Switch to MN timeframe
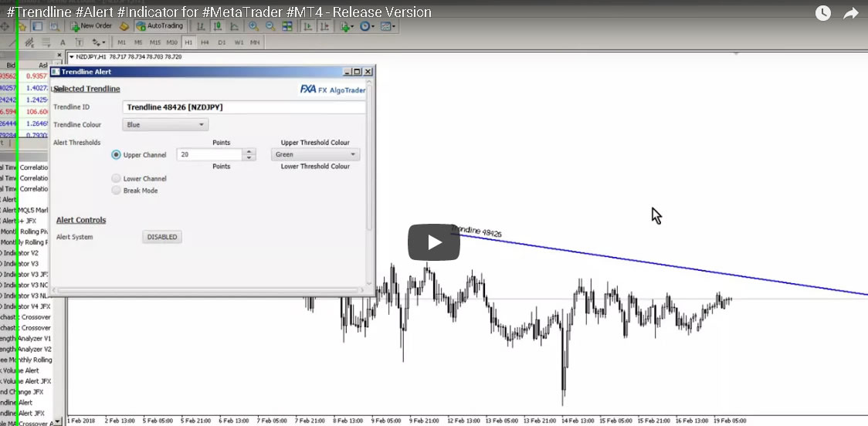 pyautogui.click(x=255, y=42)
